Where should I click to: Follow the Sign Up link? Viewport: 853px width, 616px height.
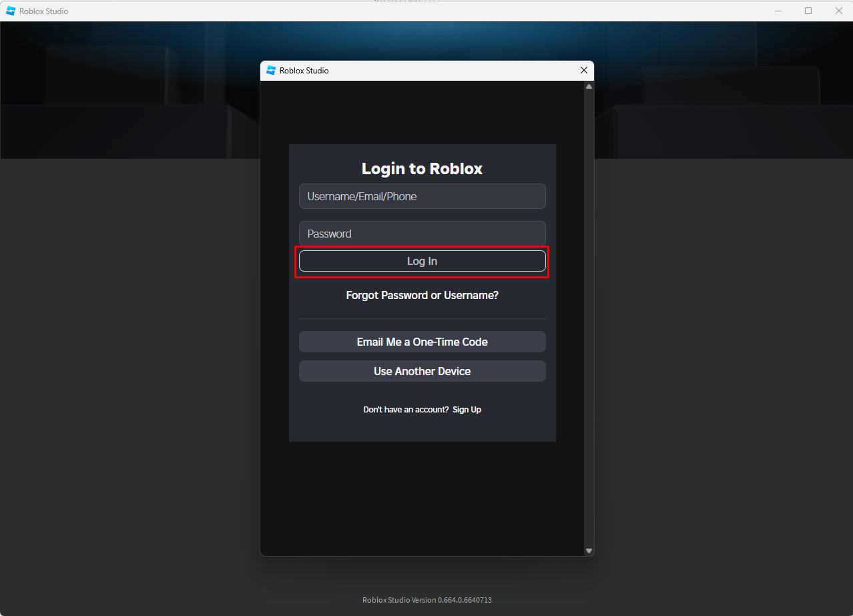pyautogui.click(x=467, y=410)
